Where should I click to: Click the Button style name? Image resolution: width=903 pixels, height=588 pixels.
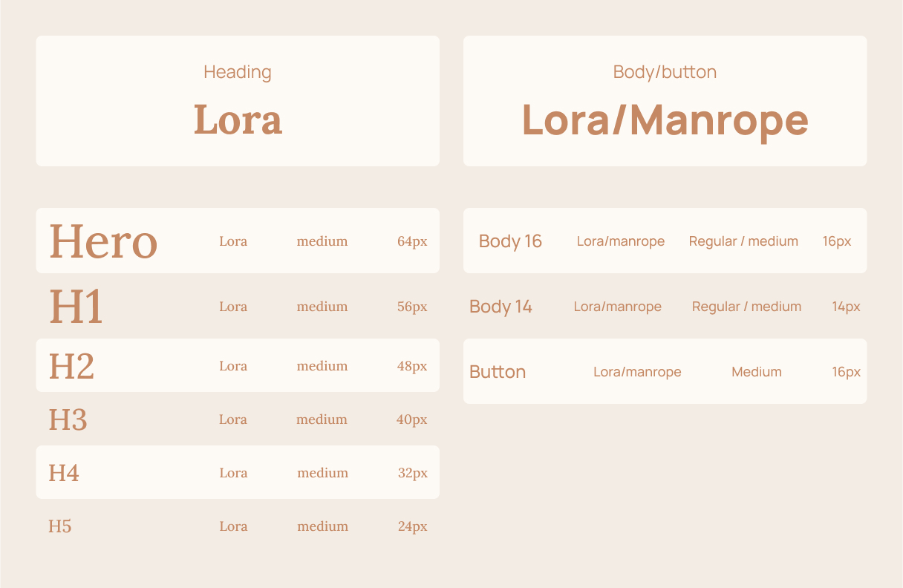[498, 372]
